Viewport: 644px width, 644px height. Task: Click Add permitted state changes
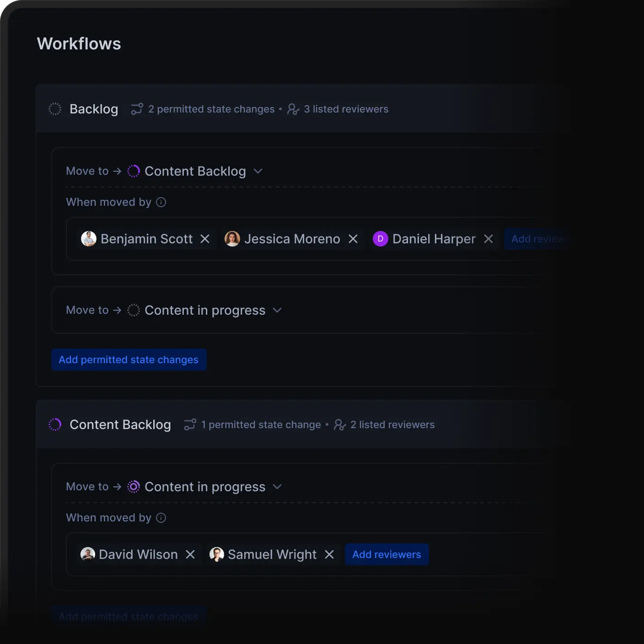click(129, 360)
